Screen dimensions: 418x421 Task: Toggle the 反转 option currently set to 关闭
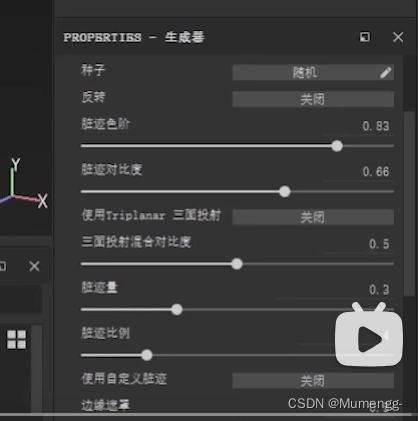[313, 99]
